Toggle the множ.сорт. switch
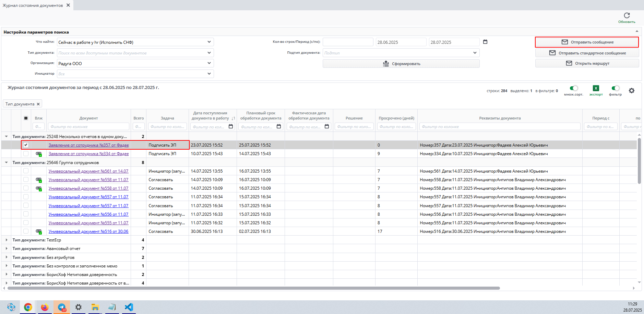The width and height of the screenshot is (644, 314). click(x=574, y=88)
